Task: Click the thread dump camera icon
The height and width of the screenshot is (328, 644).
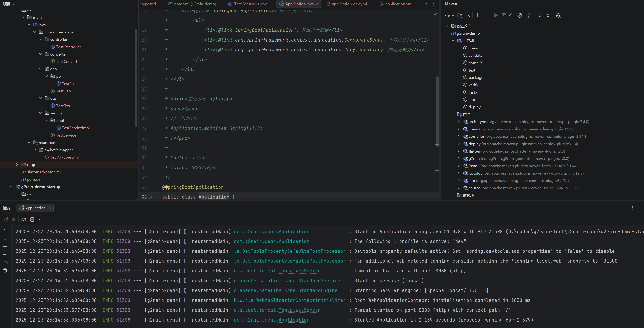Action: point(23,220)
